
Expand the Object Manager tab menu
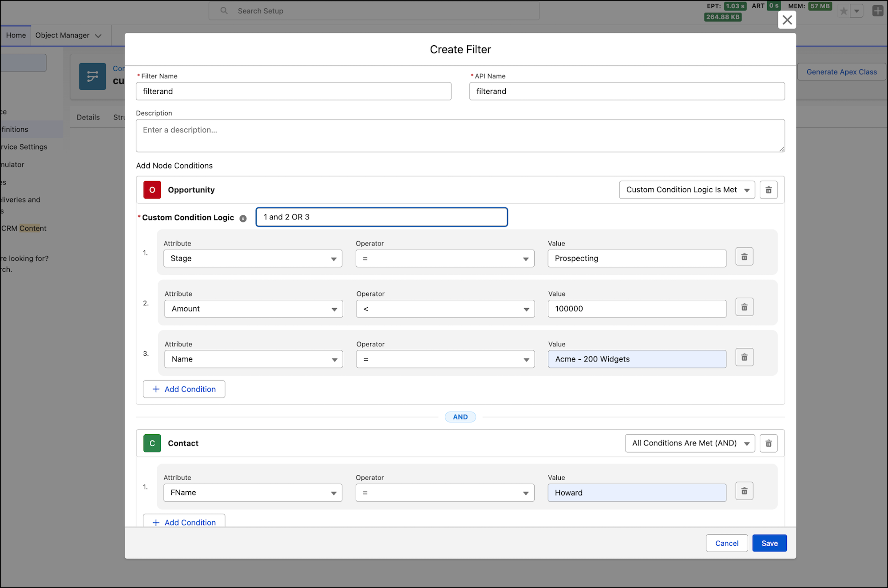(x=98, y=36)
